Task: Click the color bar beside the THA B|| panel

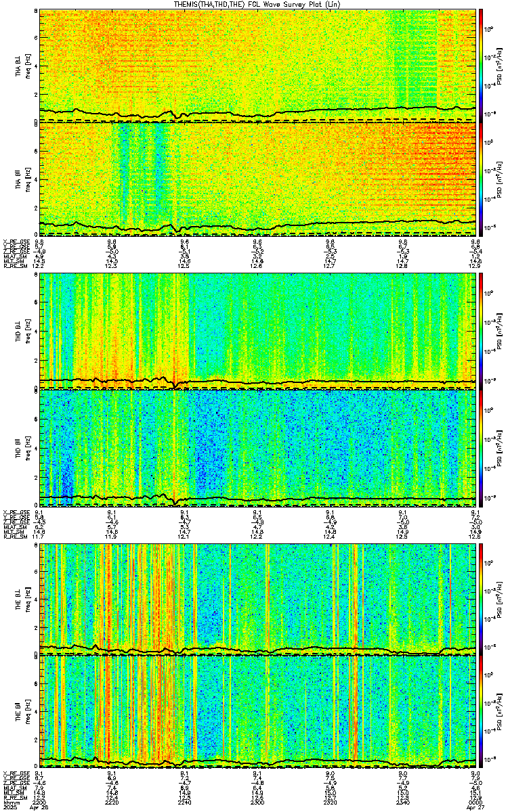Action: (x=482, y=179)
